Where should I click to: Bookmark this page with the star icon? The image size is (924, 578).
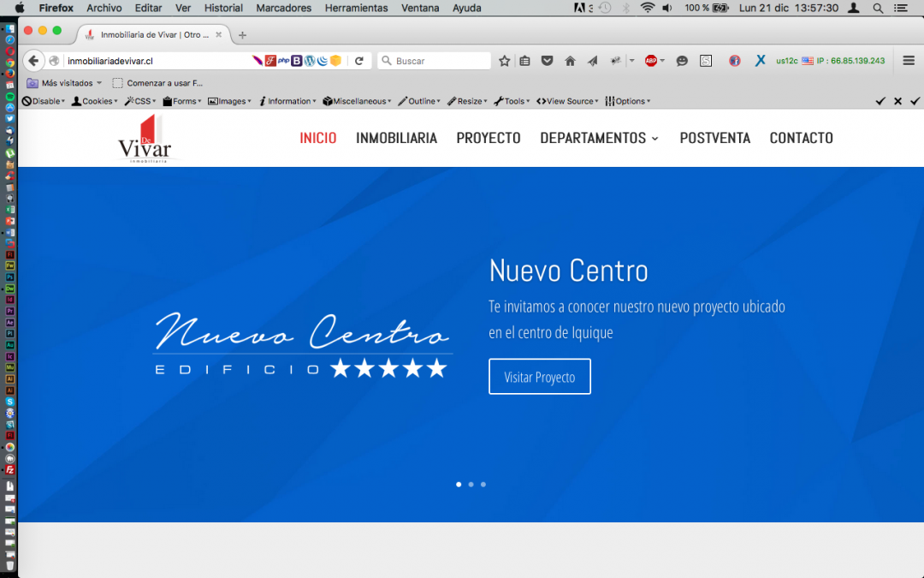[505, 61]
